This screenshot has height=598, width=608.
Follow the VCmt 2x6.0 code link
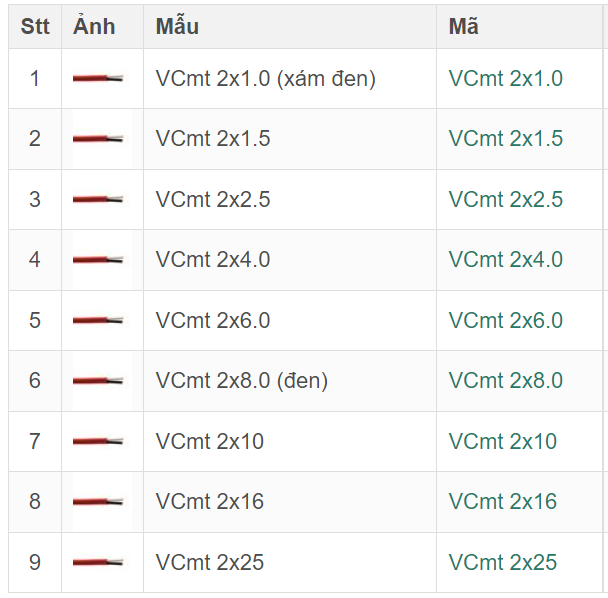(505, 321)
